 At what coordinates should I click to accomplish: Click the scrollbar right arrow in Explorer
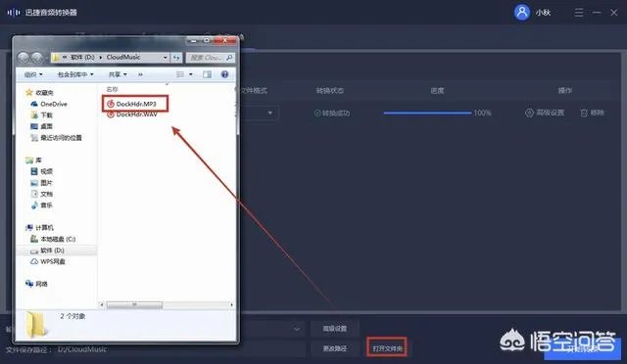tap(231, 305)
